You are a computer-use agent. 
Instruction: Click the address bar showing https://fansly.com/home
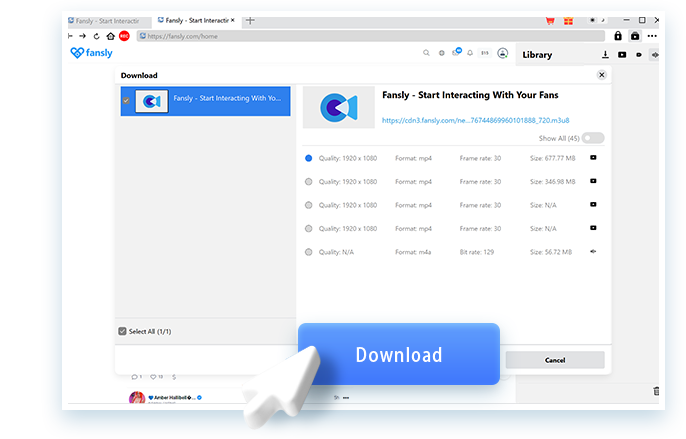point(371,36)
